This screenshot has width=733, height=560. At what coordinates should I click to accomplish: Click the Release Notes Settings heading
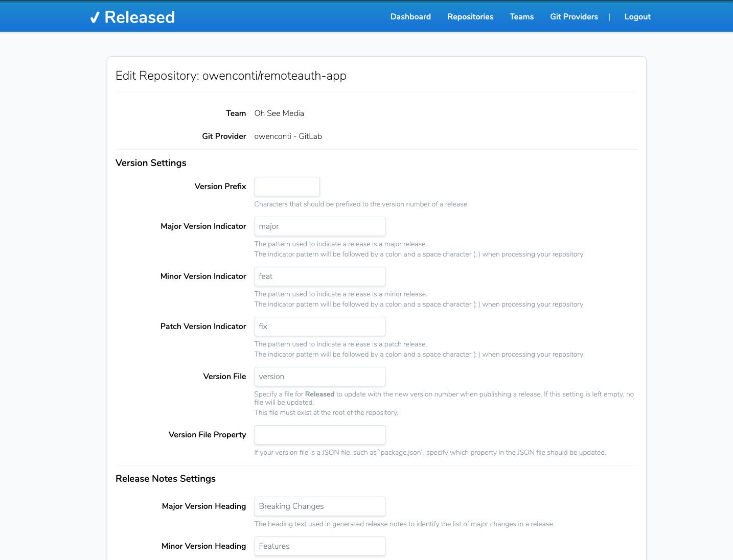166,479
